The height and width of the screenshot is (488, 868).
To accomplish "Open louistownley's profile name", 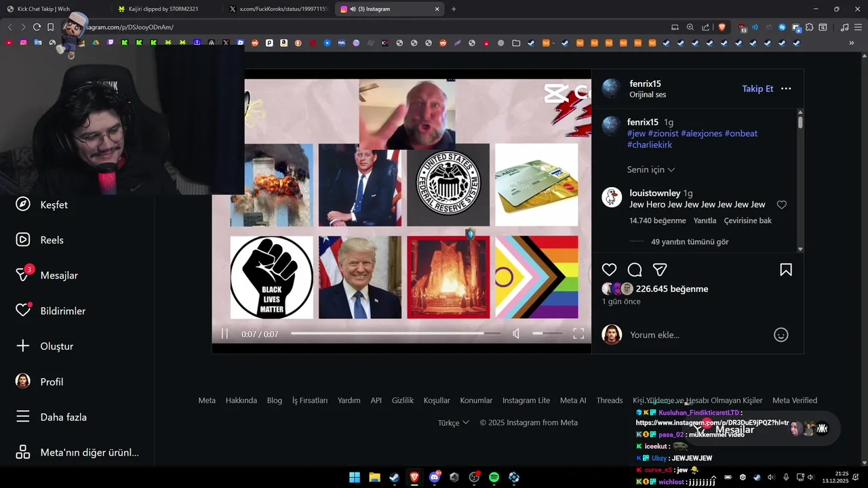I will 655,193.
